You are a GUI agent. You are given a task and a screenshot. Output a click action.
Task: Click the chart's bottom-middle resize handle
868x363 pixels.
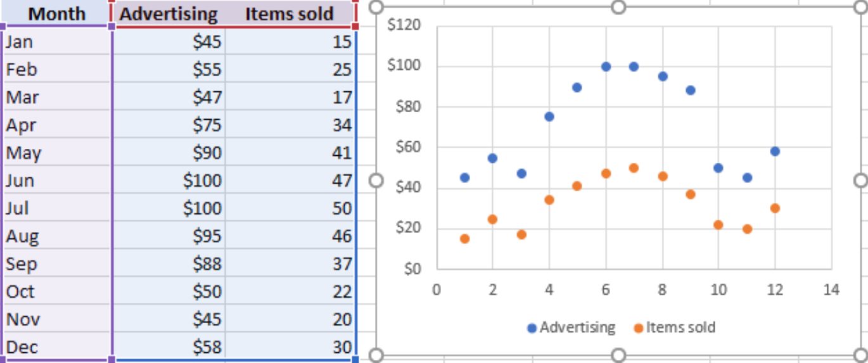[x=619, y=355]
